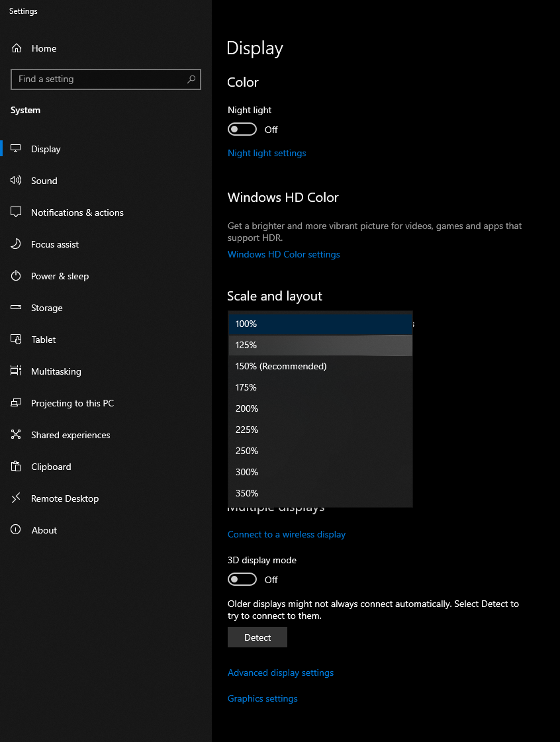
Task: Enable the 3D display mode toggle
Action: 242,579
